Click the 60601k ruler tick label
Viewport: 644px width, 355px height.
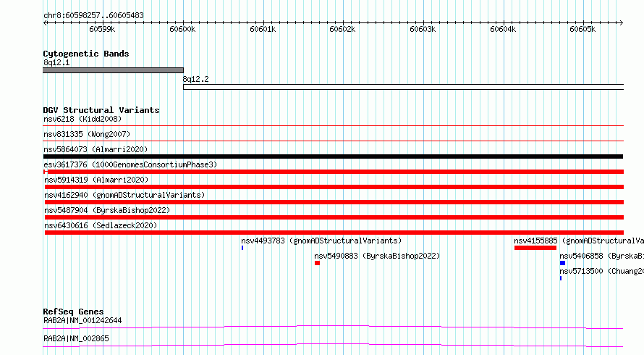(x=263, y=29)
